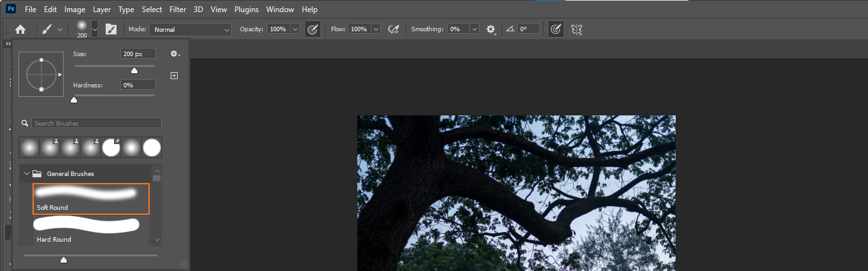
Task: Click the Search Brushes field
Action: pyautogui.click(x=96, y=123)
